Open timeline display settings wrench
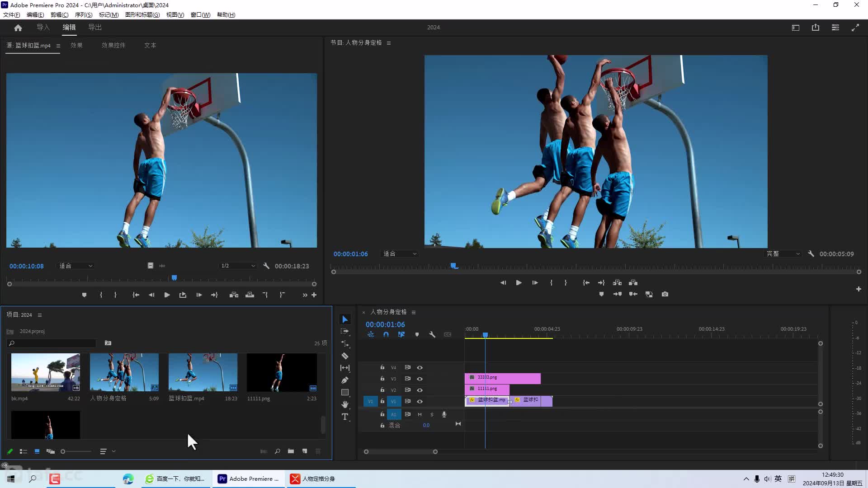The width and height of the screenshot is (868, 488). coord(432,334)
